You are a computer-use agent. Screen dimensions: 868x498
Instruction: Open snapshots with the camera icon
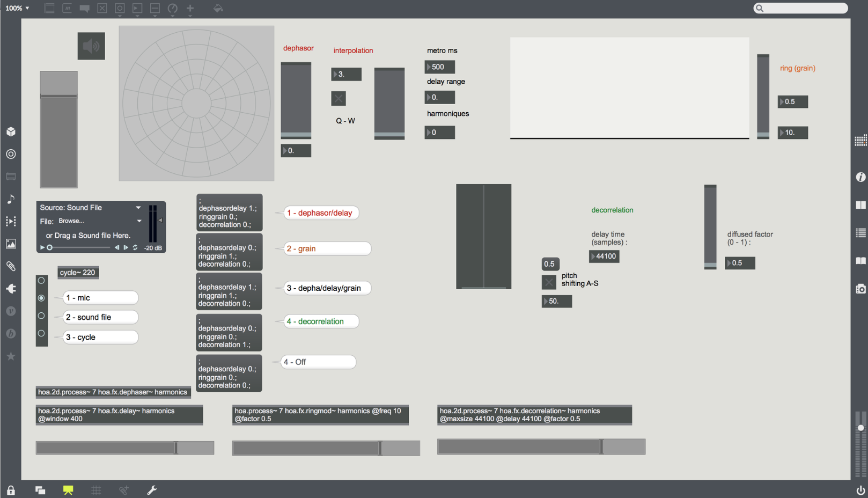860,289
